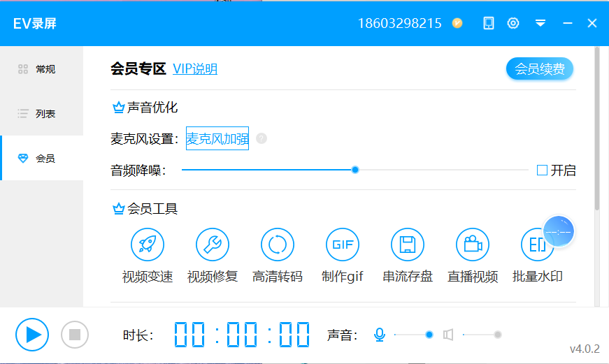The height and width of the screenshot is (364, 609).
Task: Close the EV录屏 window
Action: 592,23
